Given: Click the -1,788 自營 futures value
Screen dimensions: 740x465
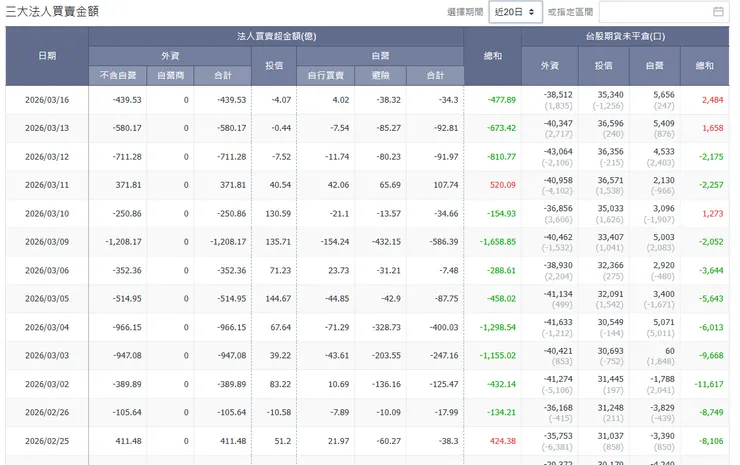Looking at the screenshot, I should click(x=663, y=379).
